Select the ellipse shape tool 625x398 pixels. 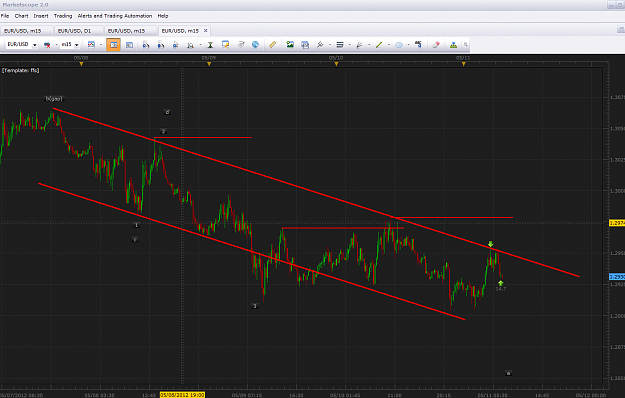click(399, 45)
